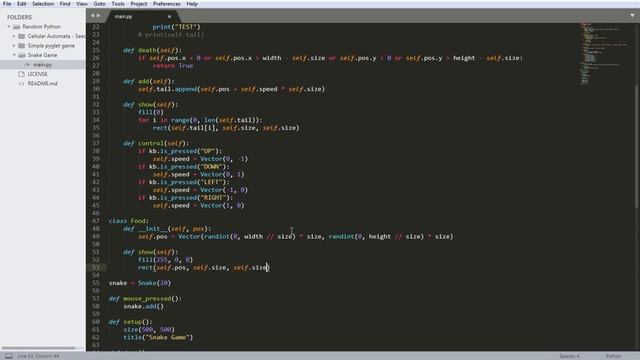Click on 'def control(self):' definition
The height and width of the screenshot is (360, 640).
pyautogui.click(x=156, y=143)
